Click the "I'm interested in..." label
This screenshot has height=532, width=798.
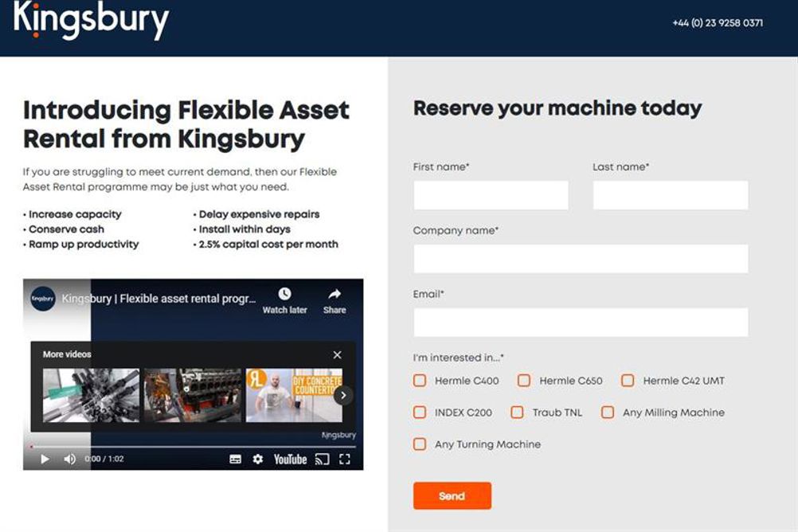[x=458, y=358]
